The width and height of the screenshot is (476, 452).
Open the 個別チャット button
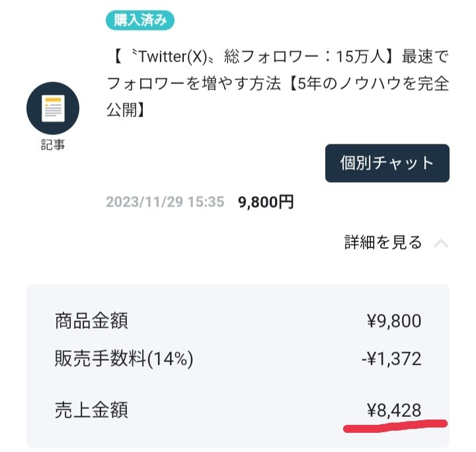click(x=387, y=163)
